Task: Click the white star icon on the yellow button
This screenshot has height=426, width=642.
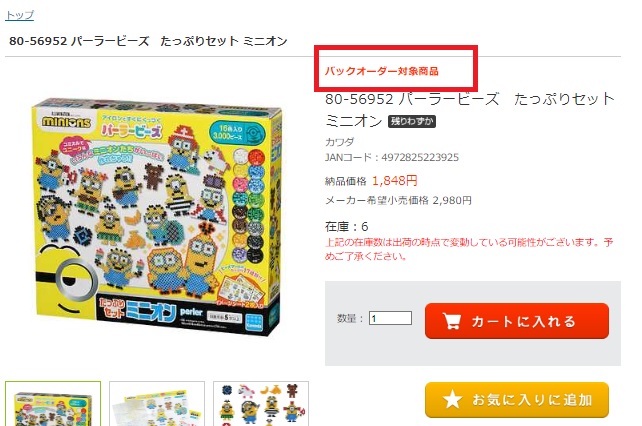Action: [452, 399]
